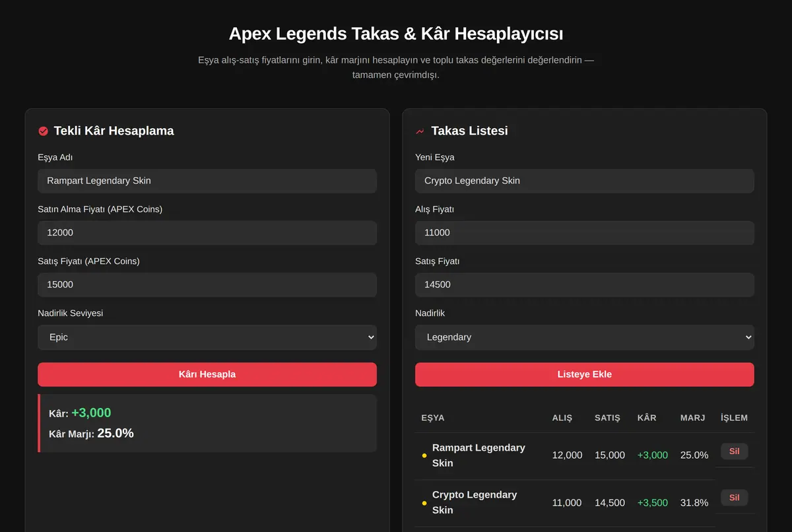Click the 25.0% margin cell in table
Screen dimensions: 792x532
tap(694, 455)
